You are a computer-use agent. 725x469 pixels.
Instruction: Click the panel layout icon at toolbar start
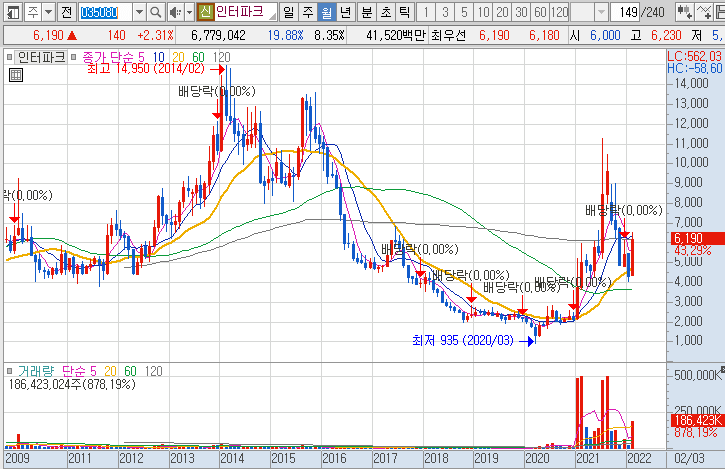tap(12, 12)
